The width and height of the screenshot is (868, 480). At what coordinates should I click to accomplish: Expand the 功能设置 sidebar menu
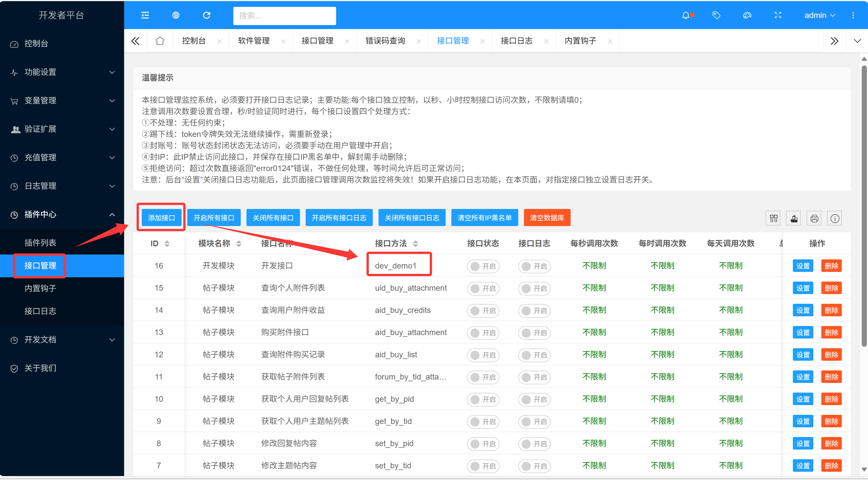(x=62, y=72)
